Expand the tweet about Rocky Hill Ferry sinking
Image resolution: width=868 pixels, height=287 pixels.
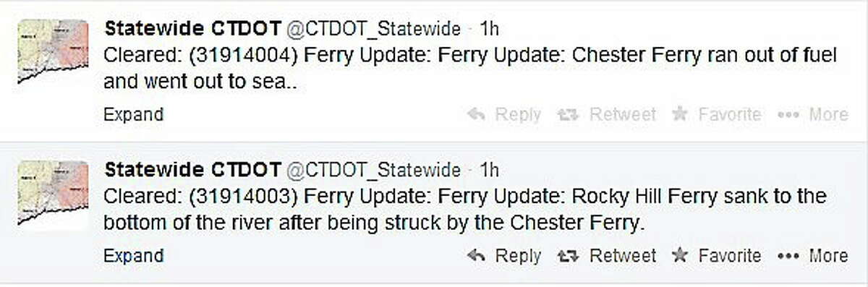point(134,256)
